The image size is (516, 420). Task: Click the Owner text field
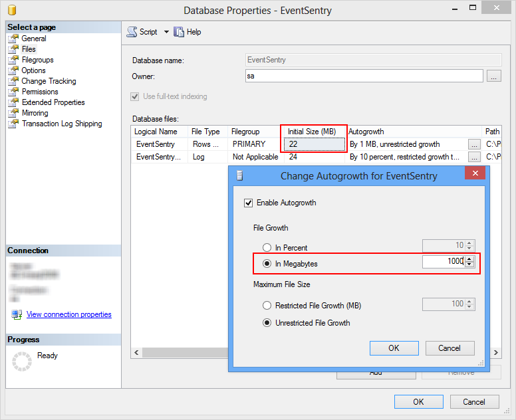pyautogui.click(x=364, y=76)
